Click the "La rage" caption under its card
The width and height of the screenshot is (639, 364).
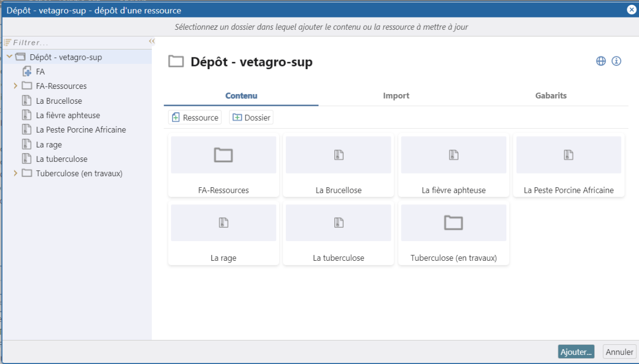[224, 258]
